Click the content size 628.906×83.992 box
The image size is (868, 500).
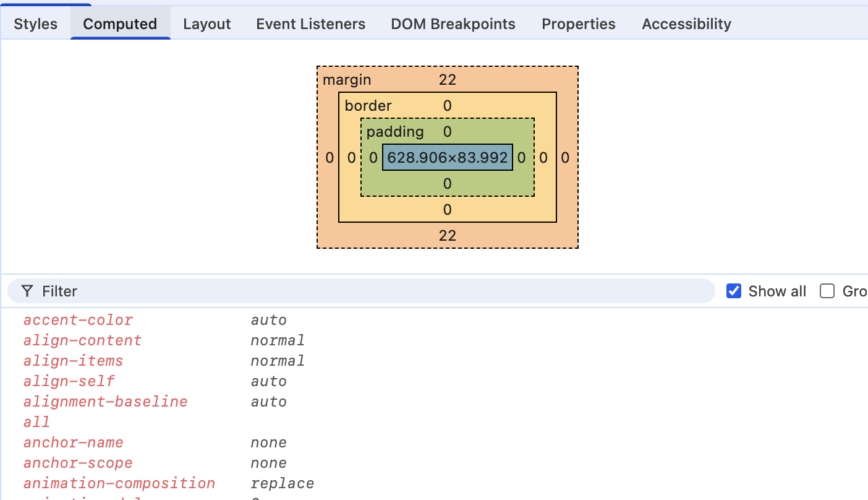click(447, 158)
